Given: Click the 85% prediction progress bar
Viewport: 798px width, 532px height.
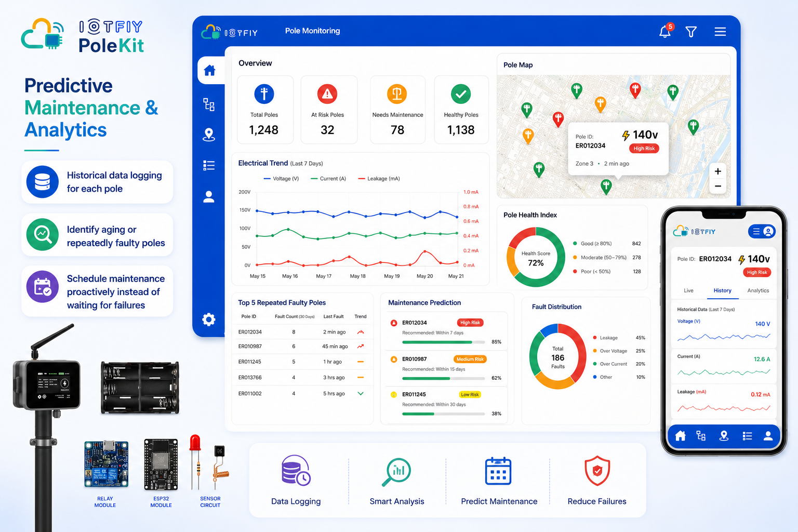Looking at the screenshot, I should pos(444,342).
